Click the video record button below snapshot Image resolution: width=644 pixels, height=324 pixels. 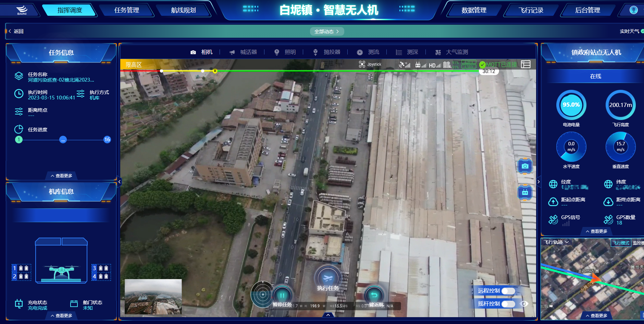(525, 193)
